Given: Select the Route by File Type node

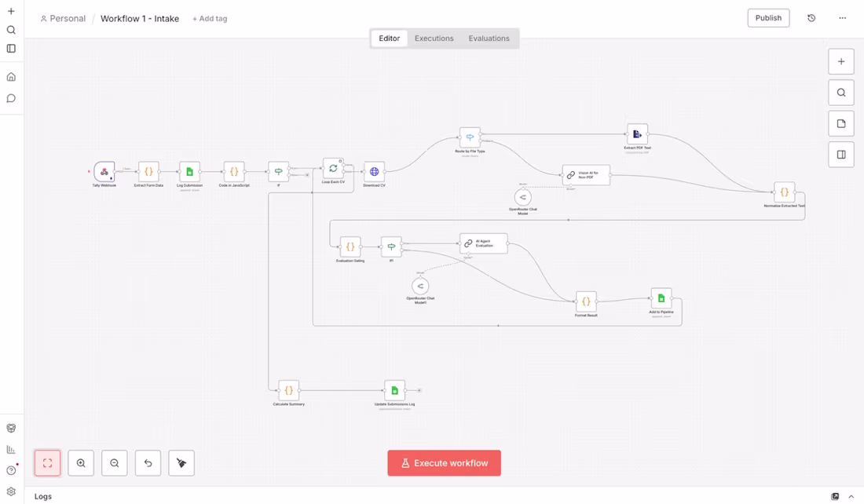Looking at the screenshot, I should (469, 136).
